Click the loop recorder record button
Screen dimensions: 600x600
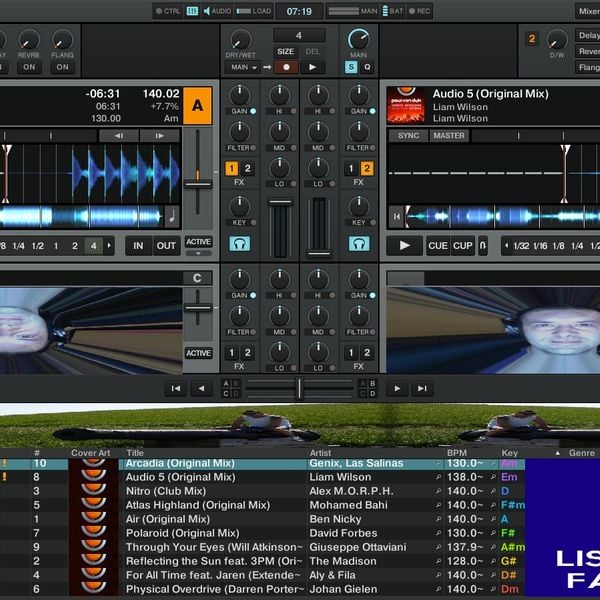(286, 67)
